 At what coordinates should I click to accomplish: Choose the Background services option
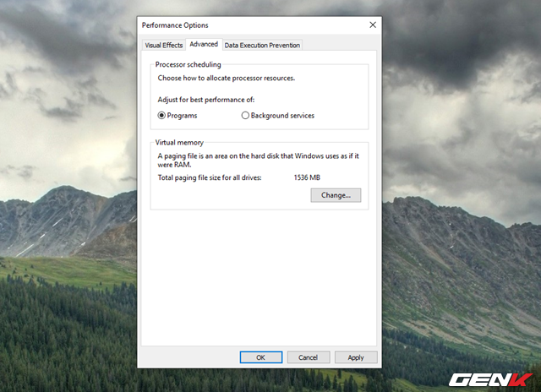[x=245, y=116]
